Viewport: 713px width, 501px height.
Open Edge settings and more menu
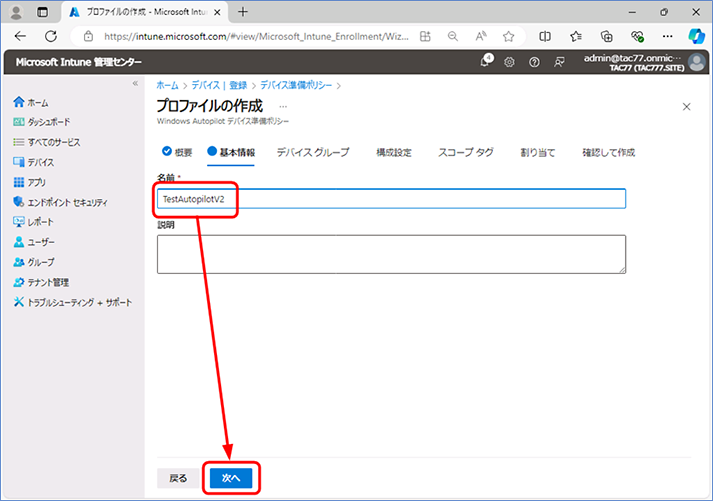[668, 36]
